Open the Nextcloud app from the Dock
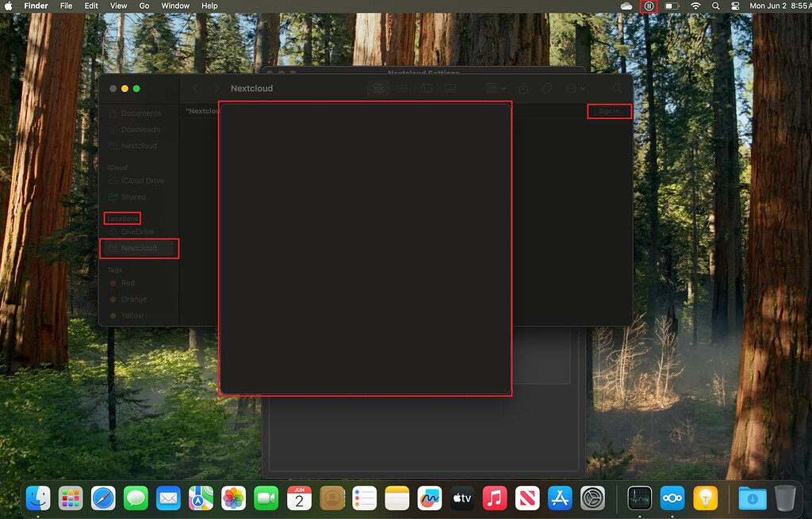 tap(672, 498)
